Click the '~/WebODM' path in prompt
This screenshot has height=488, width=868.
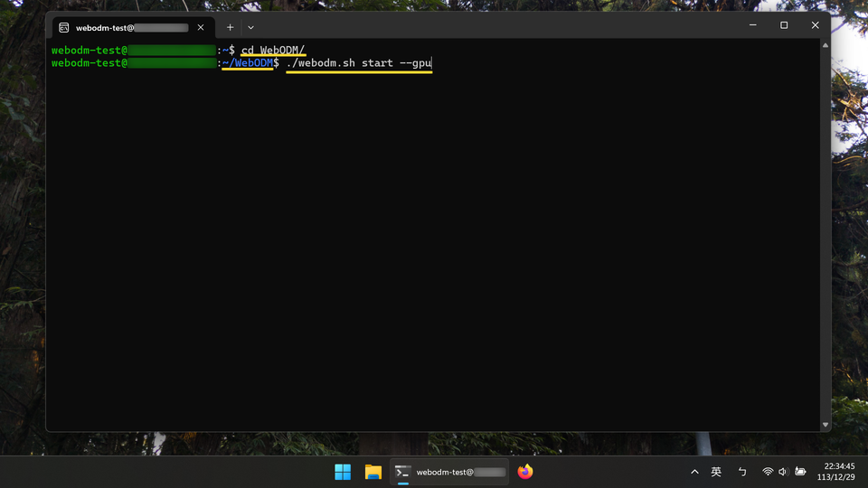point(248,63)
